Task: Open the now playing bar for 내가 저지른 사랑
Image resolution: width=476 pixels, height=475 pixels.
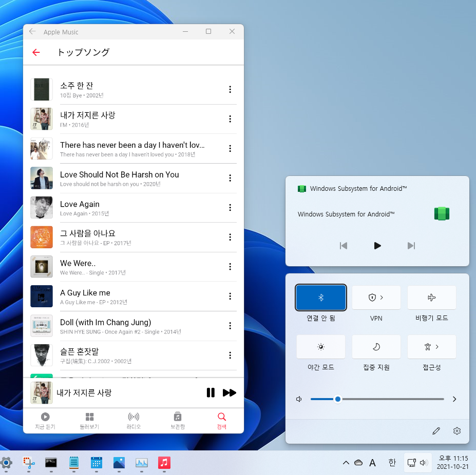Action: pos(134,393)
